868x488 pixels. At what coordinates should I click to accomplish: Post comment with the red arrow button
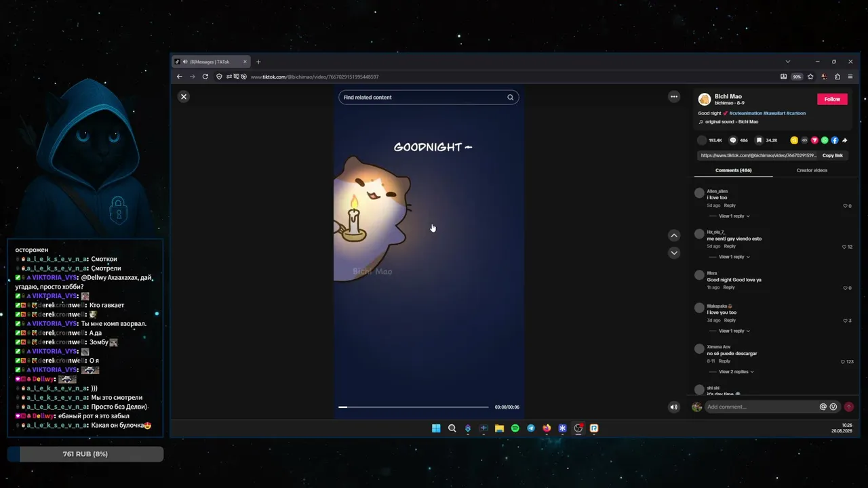pos(848,407)
